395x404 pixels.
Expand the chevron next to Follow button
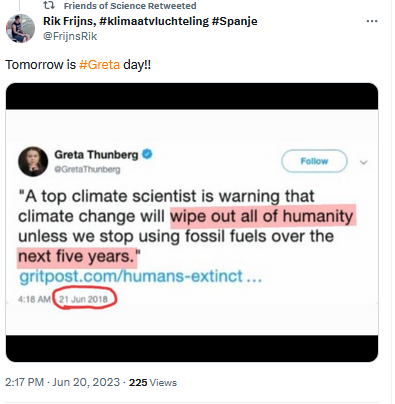click(x=364, y=162)
